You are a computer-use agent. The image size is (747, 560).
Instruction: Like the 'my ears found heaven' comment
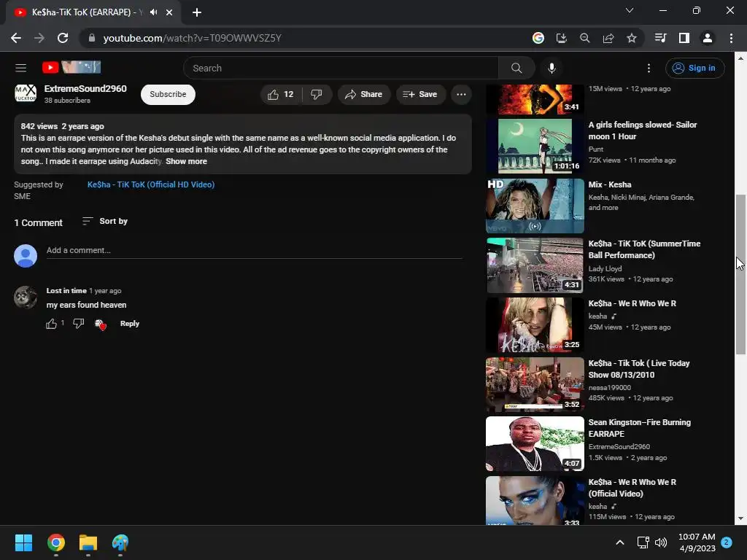tap(52, 324)
